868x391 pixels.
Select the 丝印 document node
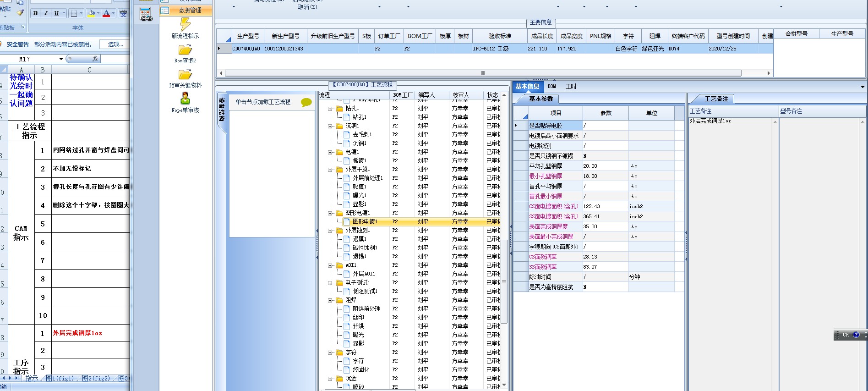358,317
